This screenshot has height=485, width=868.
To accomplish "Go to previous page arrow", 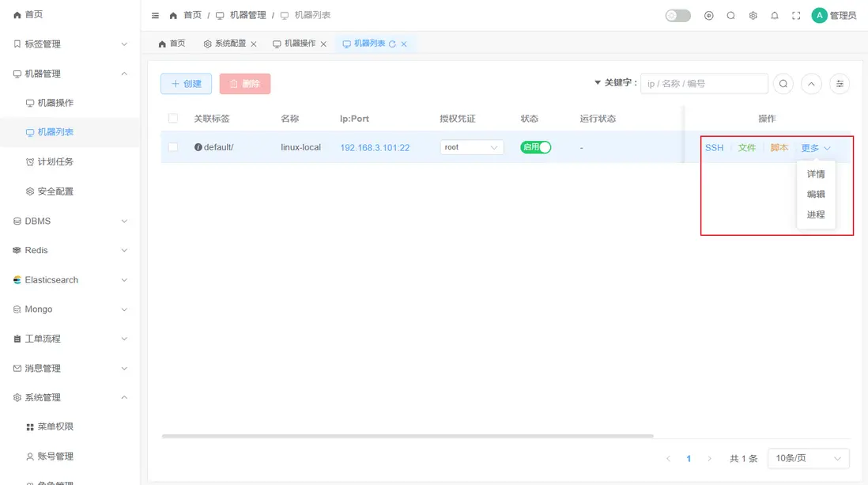I will point(668,458).
